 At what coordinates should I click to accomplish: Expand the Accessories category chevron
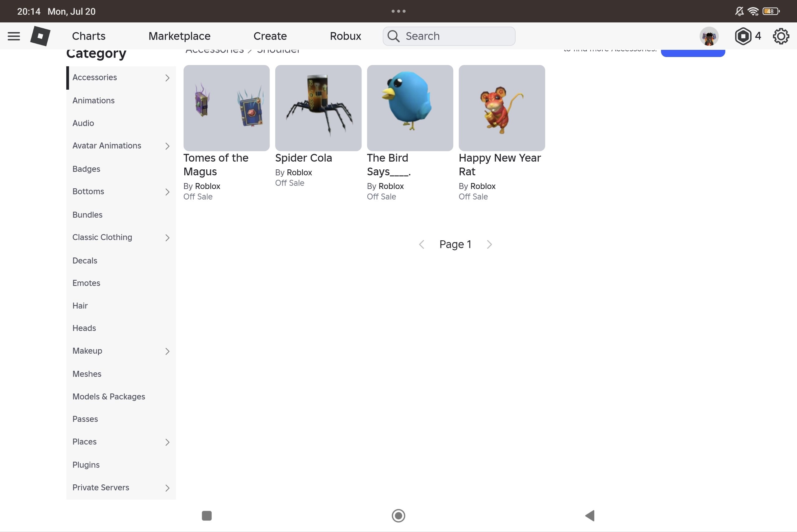tap(167, 78)
